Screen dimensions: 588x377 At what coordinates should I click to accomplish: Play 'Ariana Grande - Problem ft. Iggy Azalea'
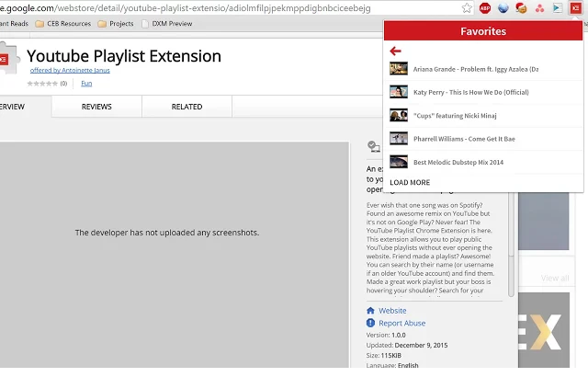click(x=476, y=69)
